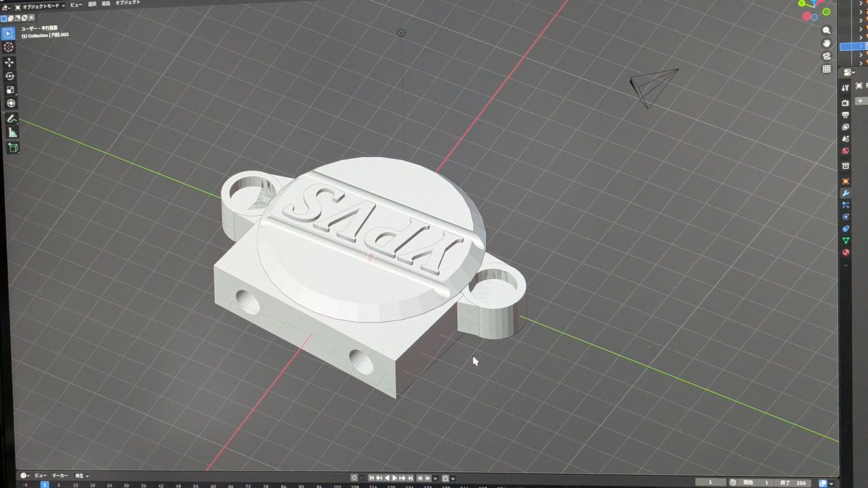Open the 選択 menu
Viewport: 868px width, 488px height.
point(92,4)
